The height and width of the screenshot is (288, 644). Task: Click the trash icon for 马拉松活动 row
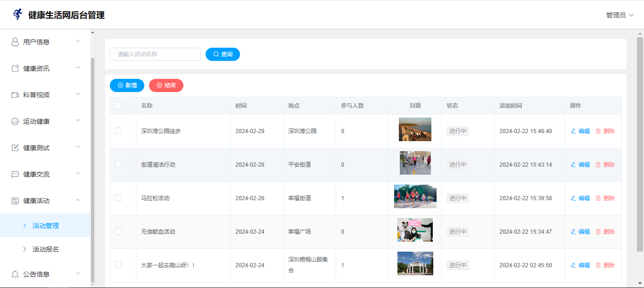(x=598, y=198)
